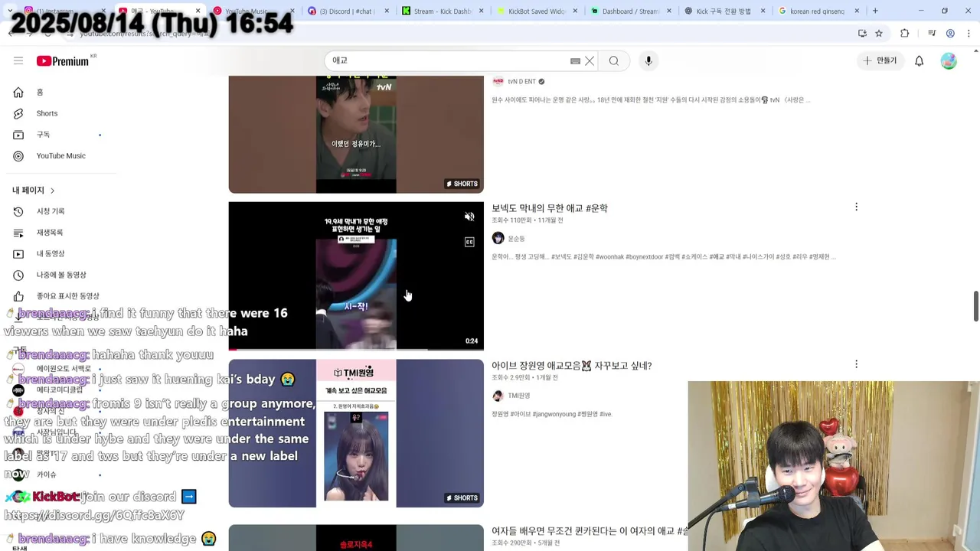Switch to the Stream - Kick Dashboard tab

click(442, 11)
